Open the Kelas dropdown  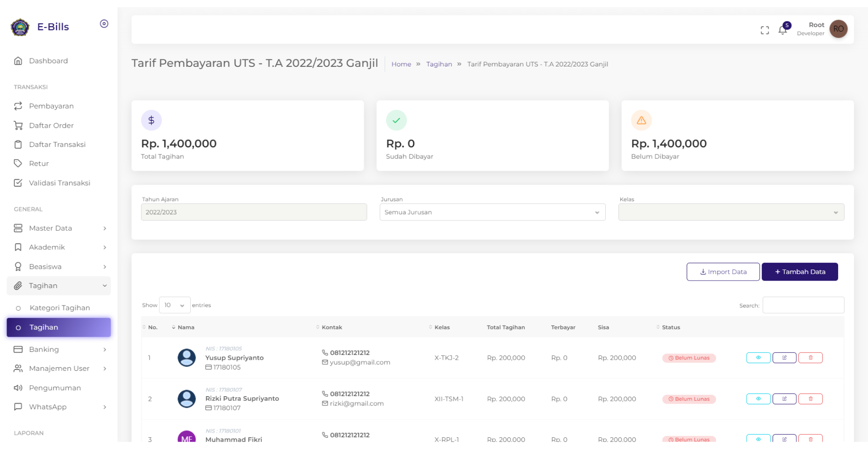coord(731,212)
